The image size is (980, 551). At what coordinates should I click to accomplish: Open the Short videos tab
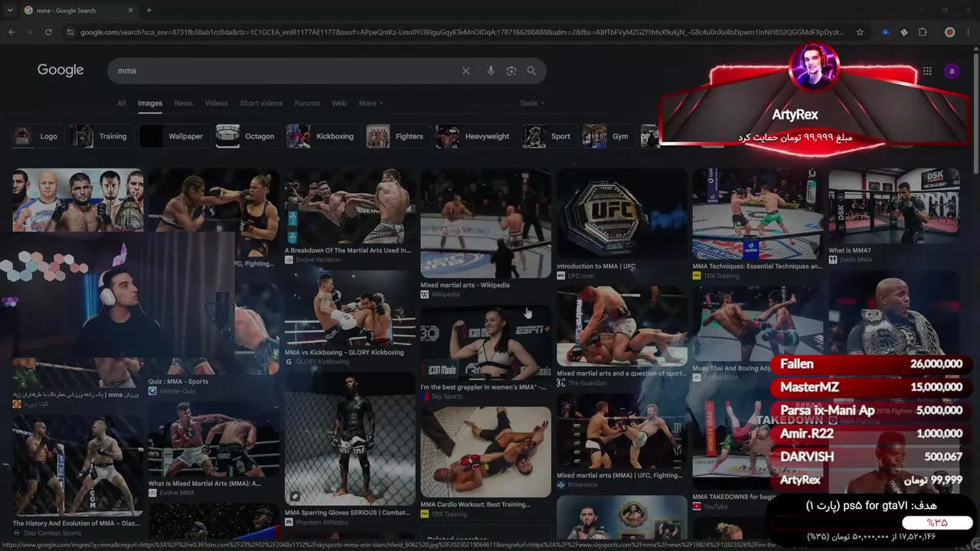point(261,103)
